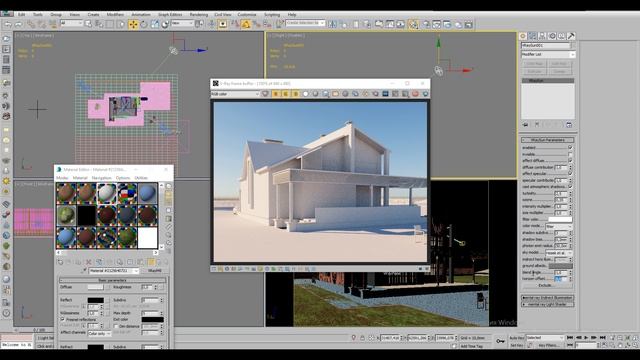640x360 pixels.
Task: Toggle the red channel button in frame buffer
Action: coord(276,94)
